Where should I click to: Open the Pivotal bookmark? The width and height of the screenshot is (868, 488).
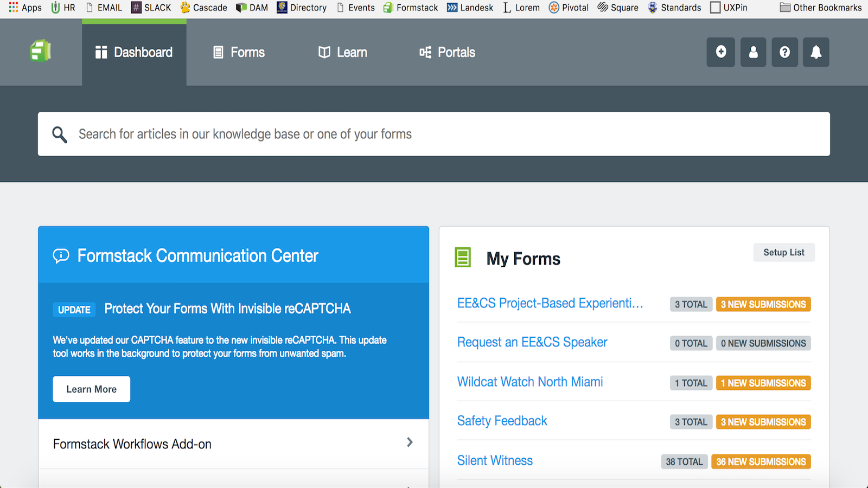tap(569, 8)
